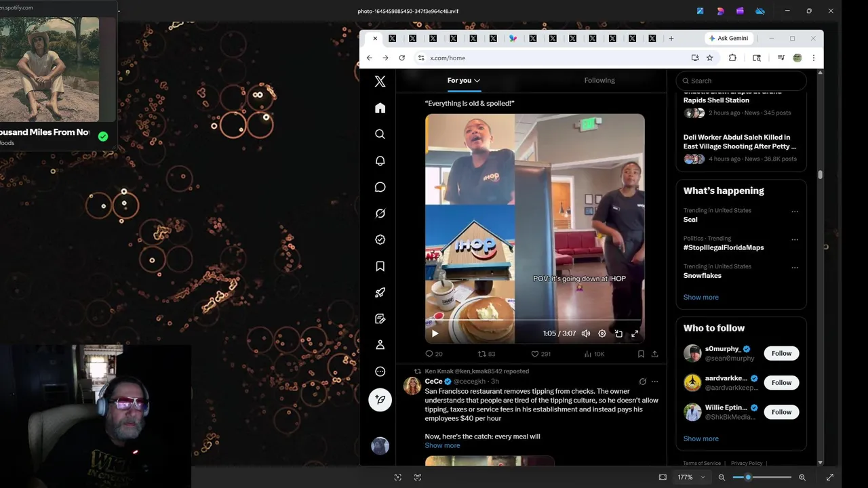Mute the IHOP video
The width and height of the screenshot is (868, 488).
tap(586, 333)
